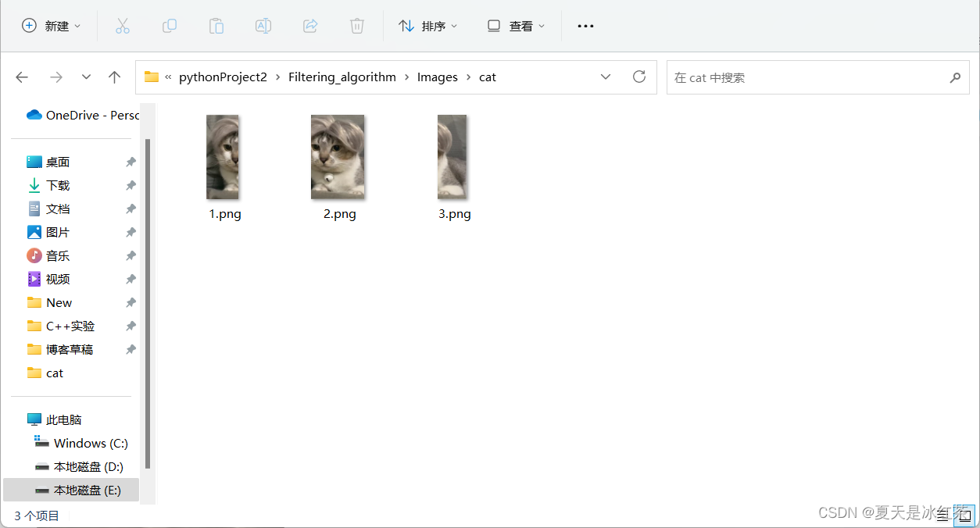Select the 3.png thumbnail

click(x=452, y=157)
